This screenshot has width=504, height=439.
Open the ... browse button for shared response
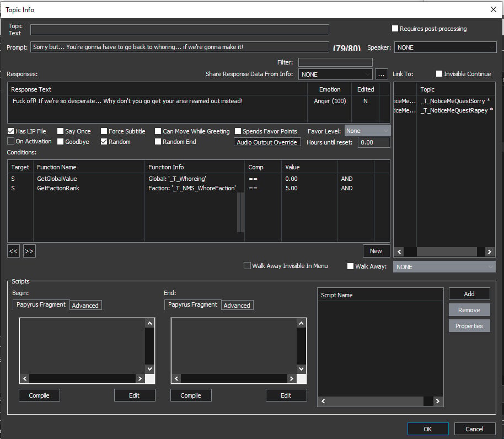click(x=381, y=74)
